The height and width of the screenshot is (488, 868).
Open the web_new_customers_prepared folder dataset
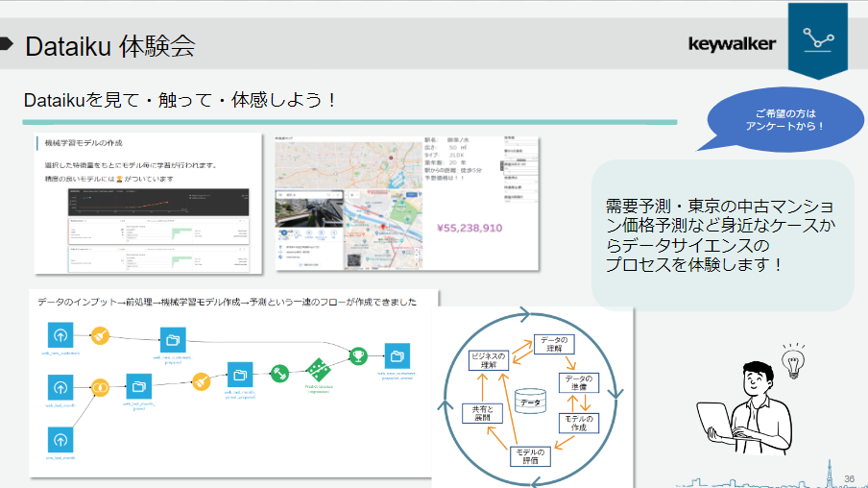pos(173,340)
